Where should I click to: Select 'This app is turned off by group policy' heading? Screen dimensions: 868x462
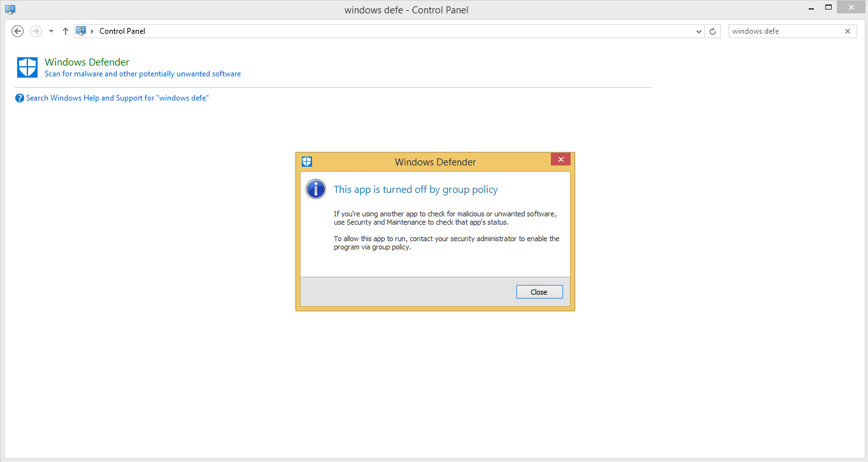coord(416,190)
